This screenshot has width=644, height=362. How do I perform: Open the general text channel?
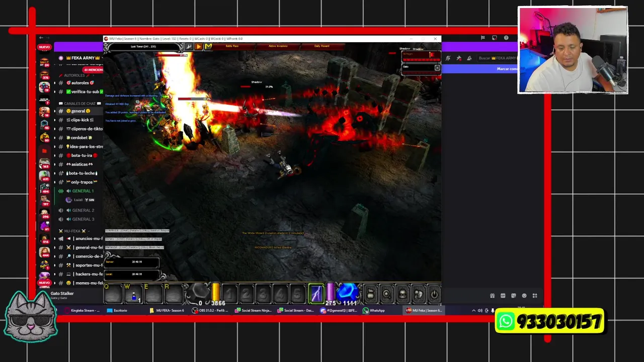(79, 111)
